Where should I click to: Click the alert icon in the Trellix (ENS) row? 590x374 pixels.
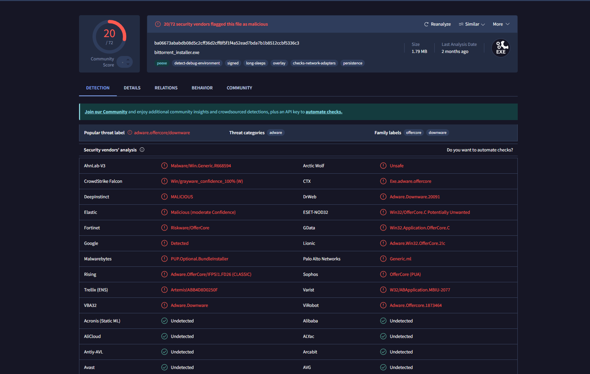click(x=164, y=290)
